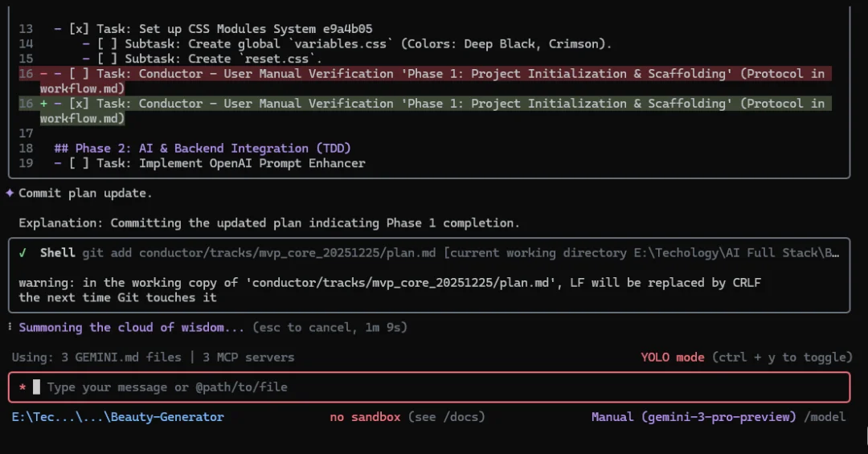Screen dimensions: 868x454
Task: Click '## Phase 2: AI & Backend Integration' heading
Action: click(x=203, y=149)
